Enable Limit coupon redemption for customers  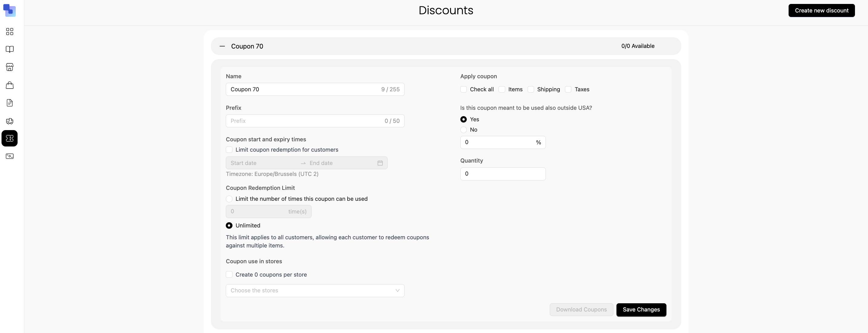point(229,149)
